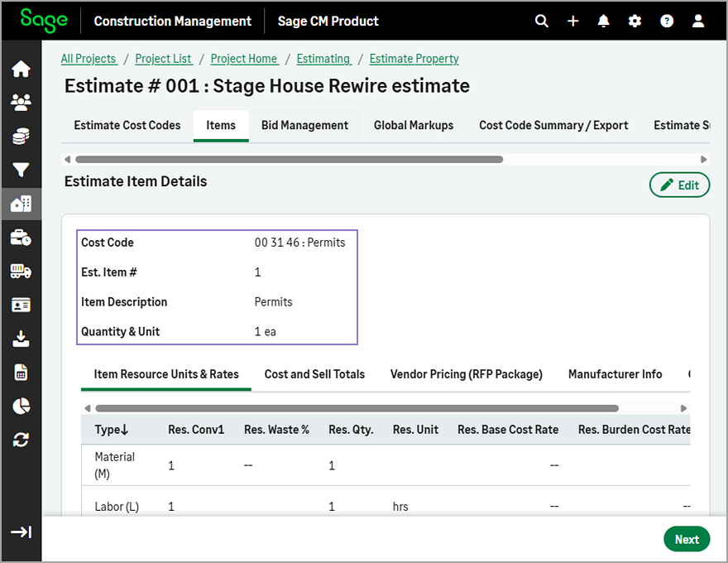728x563 pixels.
Task: Click the main tabs horizontal scrollbar thumb
Action: tap(289, 159)
